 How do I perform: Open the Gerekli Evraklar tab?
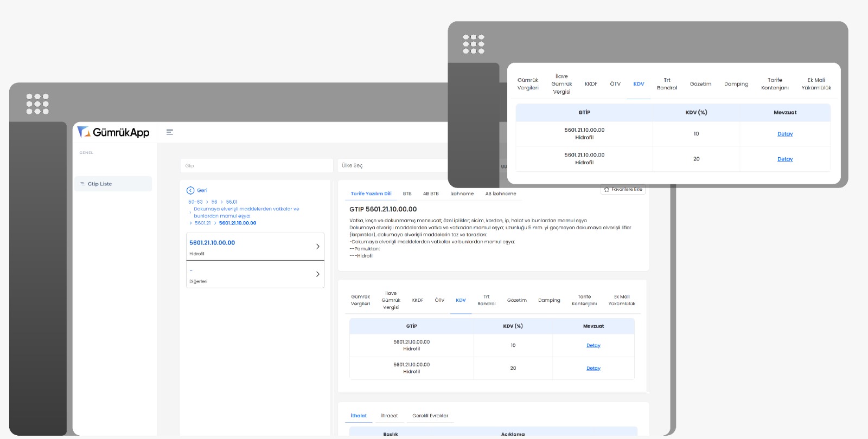point(430,416)
